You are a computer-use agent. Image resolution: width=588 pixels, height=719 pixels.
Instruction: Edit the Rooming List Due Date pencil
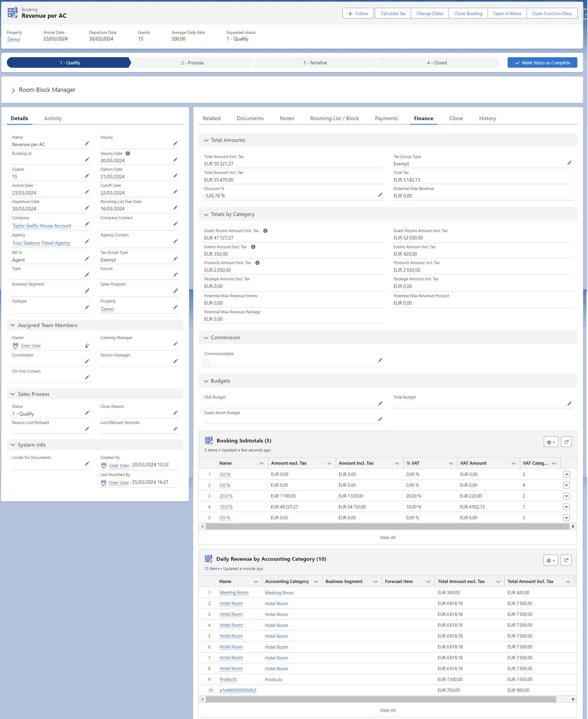click(x=175, y=208)
